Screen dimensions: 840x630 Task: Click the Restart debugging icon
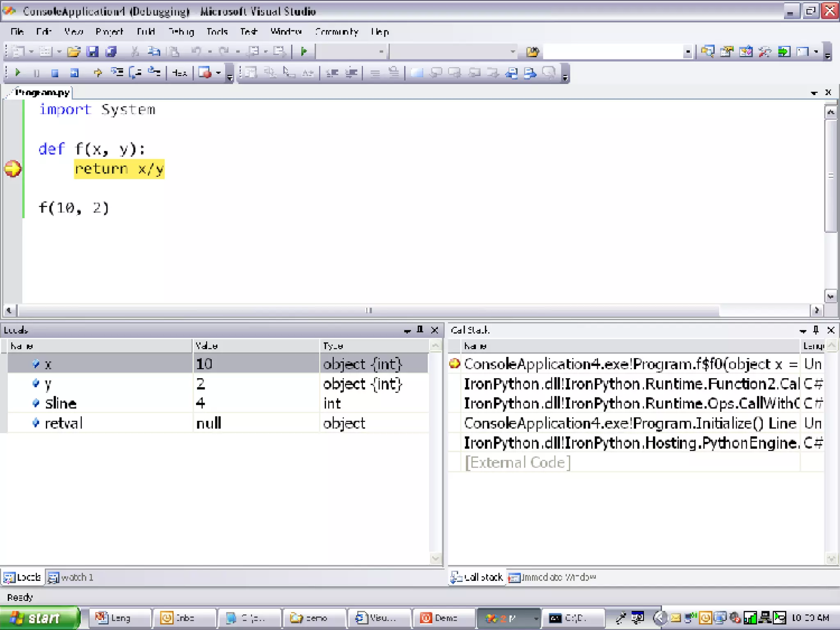click(74, 73)
